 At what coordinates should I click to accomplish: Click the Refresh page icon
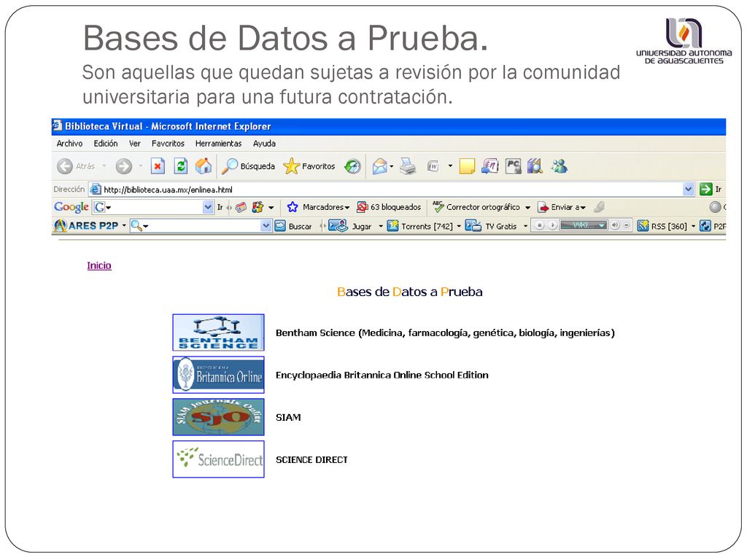[181, 166]
